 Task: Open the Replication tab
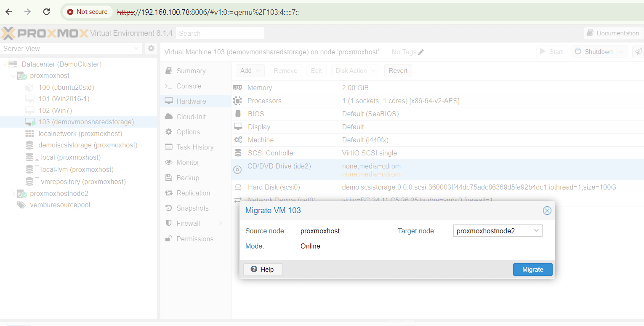click(196, 193)
